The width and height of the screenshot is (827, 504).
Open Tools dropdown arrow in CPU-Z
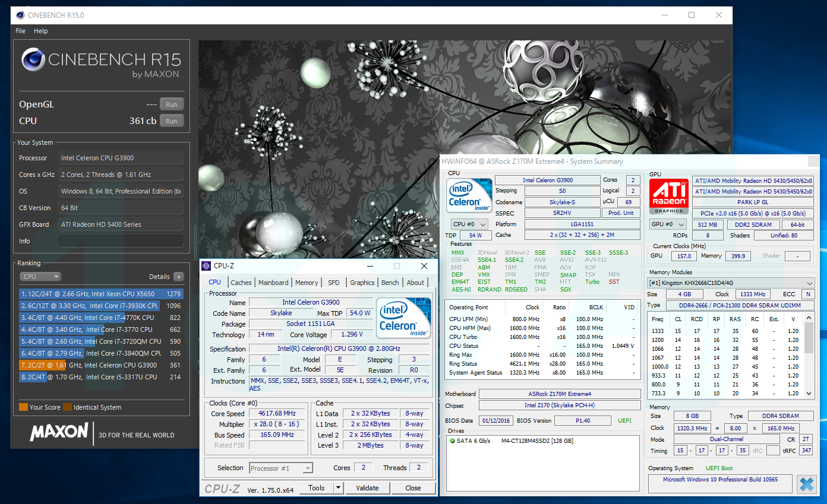pos(338,488)
